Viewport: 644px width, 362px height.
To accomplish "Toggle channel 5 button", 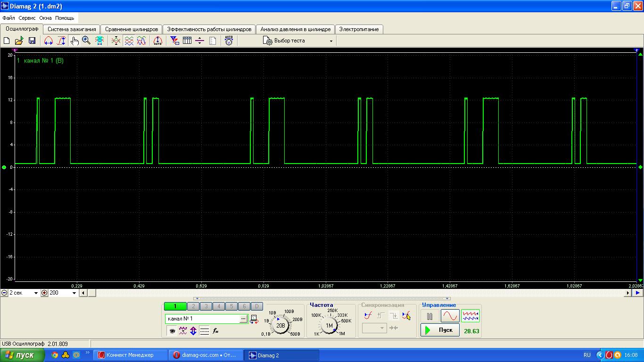I will (x=231, y=306).
